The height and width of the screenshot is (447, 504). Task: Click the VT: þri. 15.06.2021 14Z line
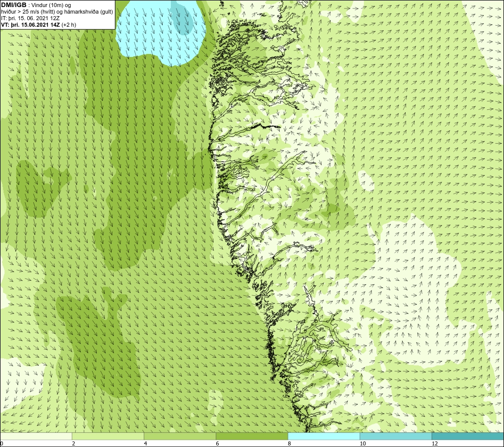[x=39, y=25]
